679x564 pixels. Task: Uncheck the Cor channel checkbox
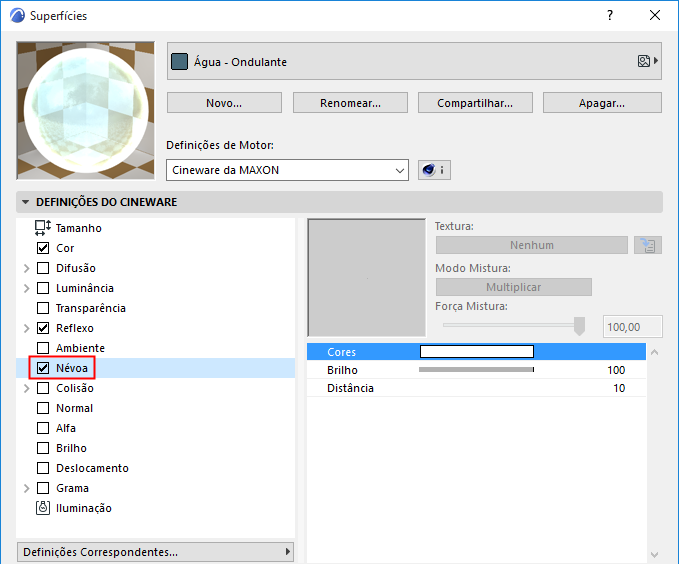pyautogui.click(x=43, y=248)
